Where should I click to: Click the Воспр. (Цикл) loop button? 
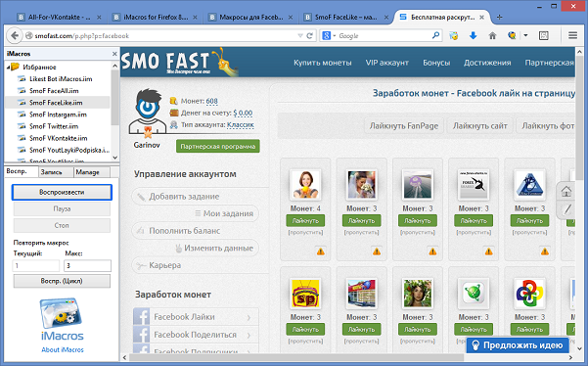pyautogui.click(x=62, y=281)
